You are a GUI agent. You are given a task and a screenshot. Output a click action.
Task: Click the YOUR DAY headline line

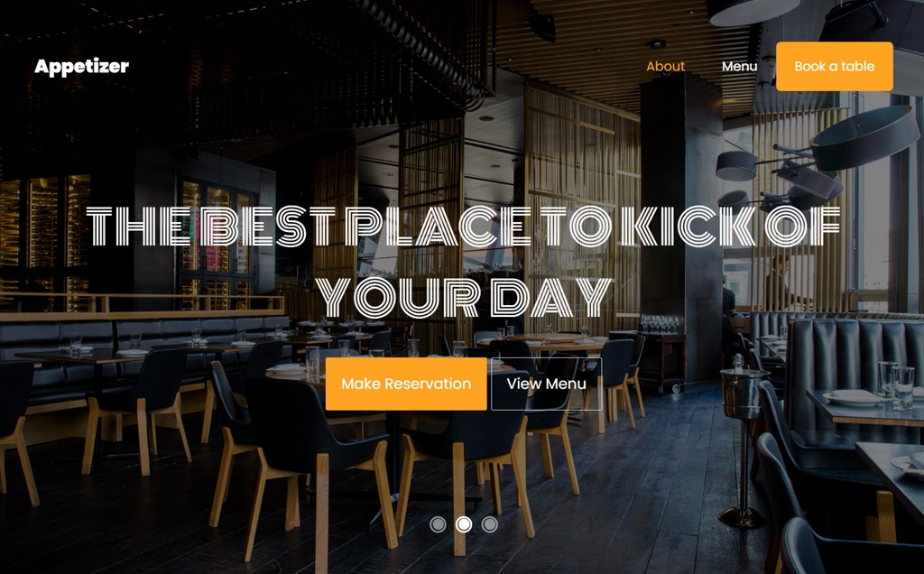463,297
